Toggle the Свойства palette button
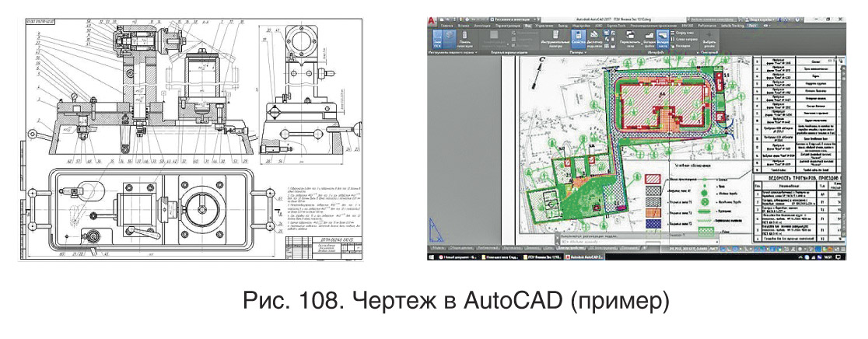The height and width of the screenshot is (339, 868). coord(579,39)
